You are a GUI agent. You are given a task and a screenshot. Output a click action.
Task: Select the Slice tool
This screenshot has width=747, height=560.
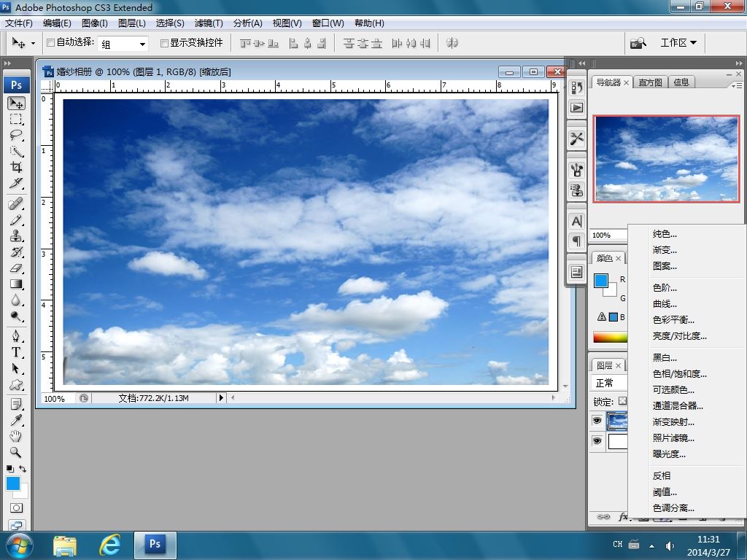[16, 183]
